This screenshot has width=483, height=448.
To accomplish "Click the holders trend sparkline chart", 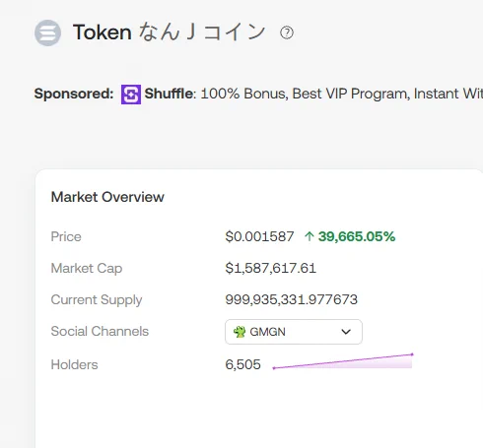I will click(x=343, y=361).
